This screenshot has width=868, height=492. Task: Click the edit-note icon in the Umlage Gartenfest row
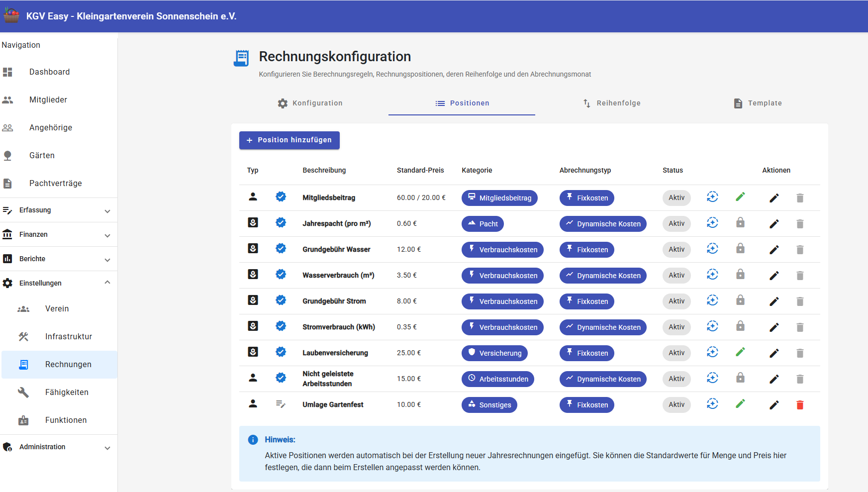click(281, 404)
